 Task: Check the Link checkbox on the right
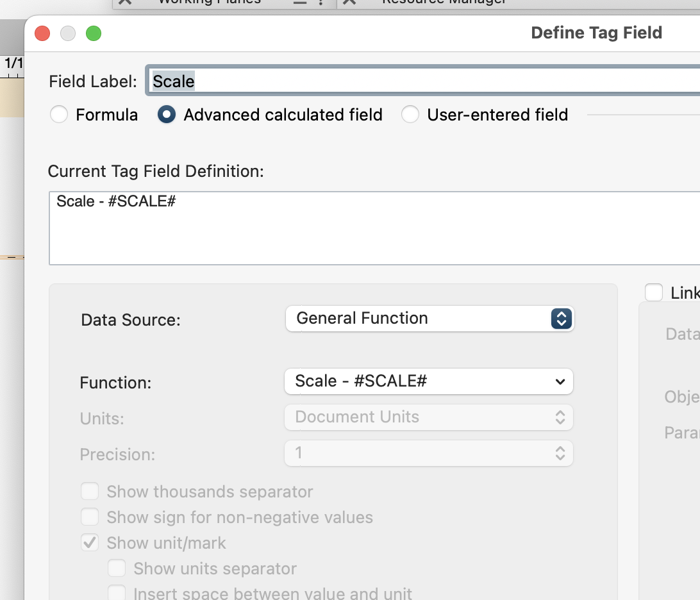[654, 293]
